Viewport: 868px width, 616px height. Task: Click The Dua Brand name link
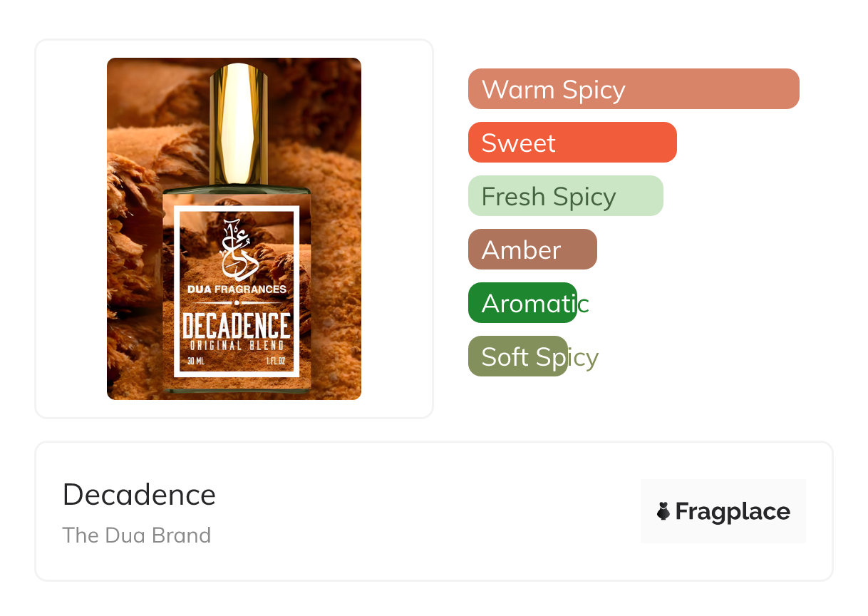coord(137,535)
